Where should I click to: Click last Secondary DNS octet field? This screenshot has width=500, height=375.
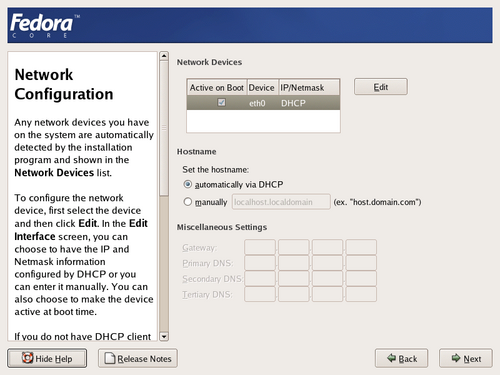pos(361,278)
